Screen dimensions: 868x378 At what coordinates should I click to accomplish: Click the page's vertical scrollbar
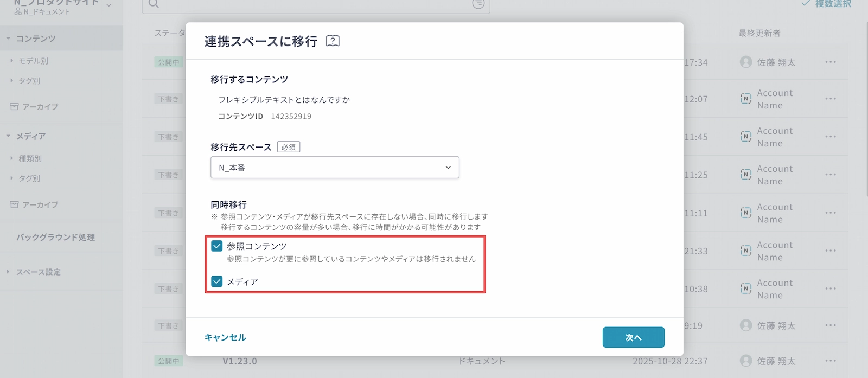coord(865,108)
